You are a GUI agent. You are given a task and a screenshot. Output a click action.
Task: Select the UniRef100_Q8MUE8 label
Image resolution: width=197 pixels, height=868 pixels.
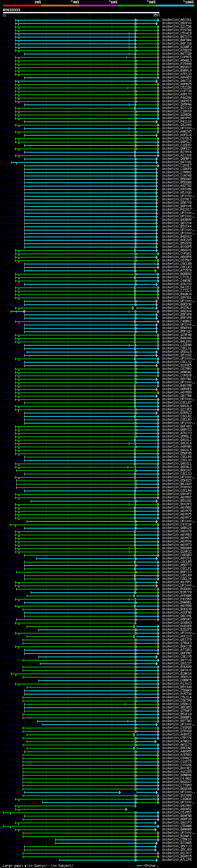(176, 389)
